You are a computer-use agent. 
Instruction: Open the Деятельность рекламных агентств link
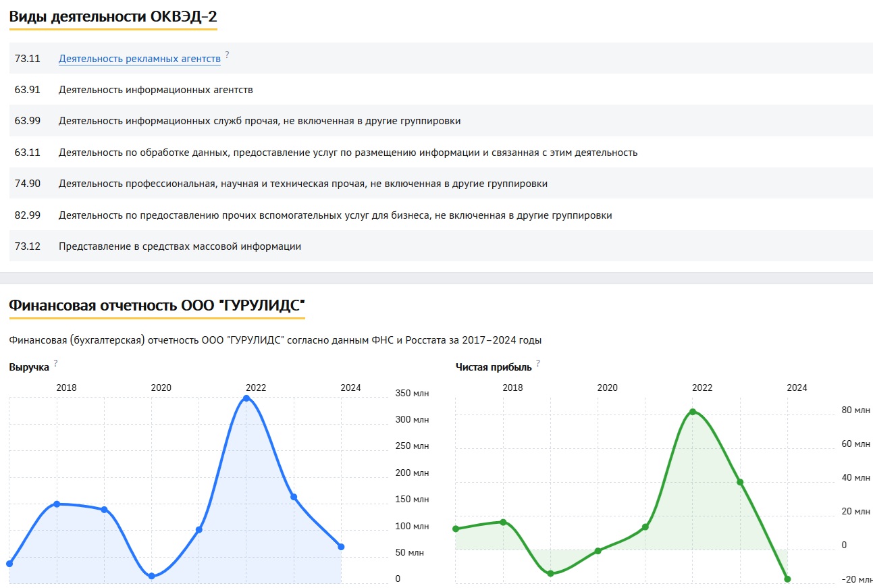coord(139,59)
